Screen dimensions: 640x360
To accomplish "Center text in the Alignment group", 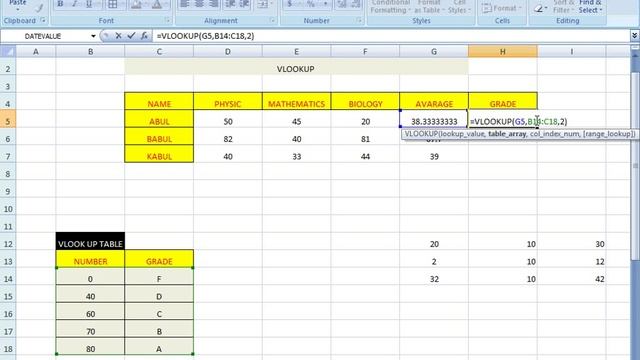I will [x=199, y=4].
